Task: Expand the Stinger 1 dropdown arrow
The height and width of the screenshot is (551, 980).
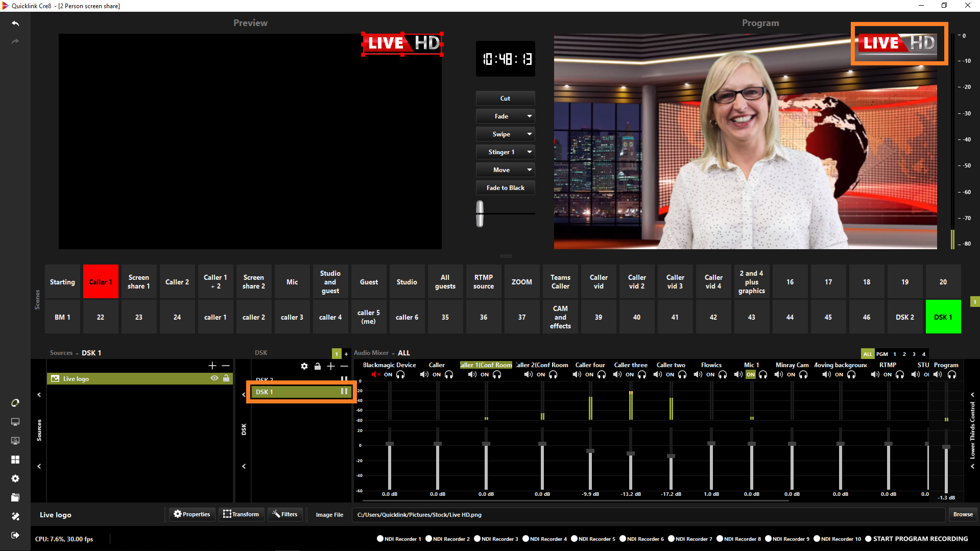Action: point(530,152)
